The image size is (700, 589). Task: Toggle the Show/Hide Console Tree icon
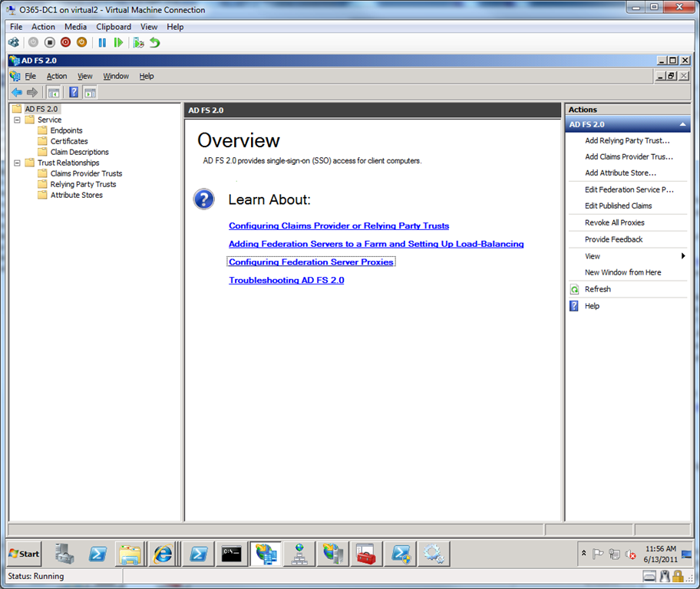54,92
